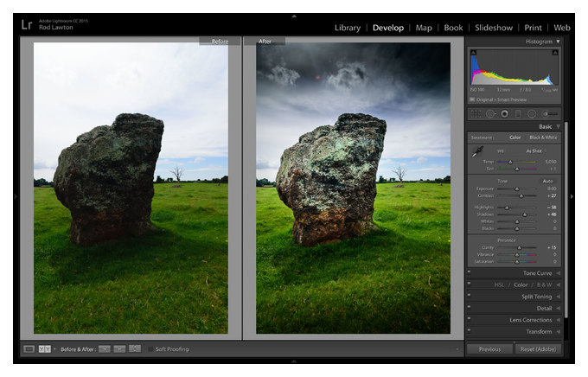Select the Radial Filter tool

(532, 113)
